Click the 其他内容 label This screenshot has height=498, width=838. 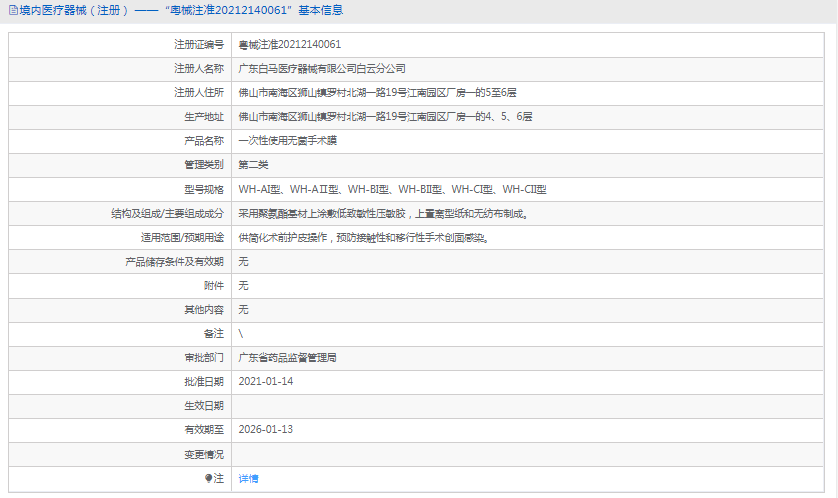(204, 310)
